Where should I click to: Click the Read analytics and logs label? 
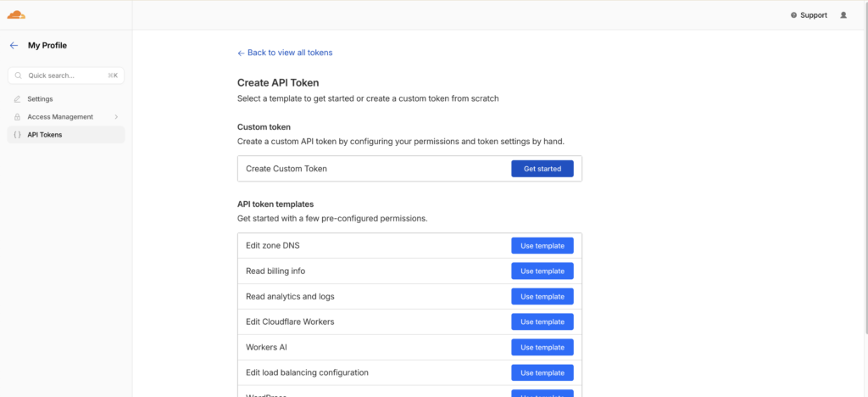click(x=290, y=297)
